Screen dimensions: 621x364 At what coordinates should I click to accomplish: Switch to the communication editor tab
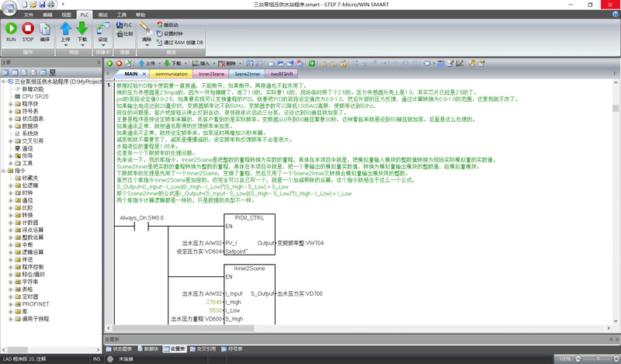click(x=171, y=74)
